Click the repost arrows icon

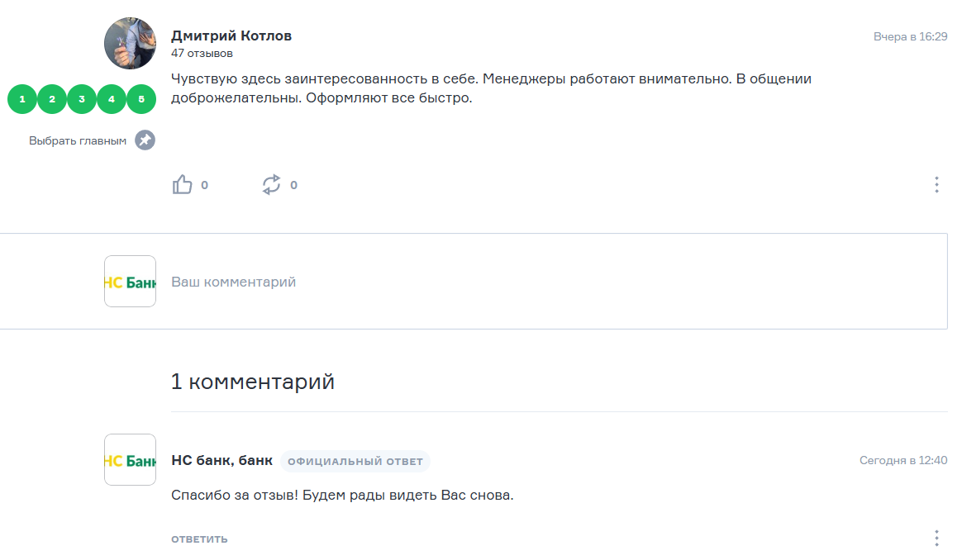pyautogui.click(x=271, y=185)
